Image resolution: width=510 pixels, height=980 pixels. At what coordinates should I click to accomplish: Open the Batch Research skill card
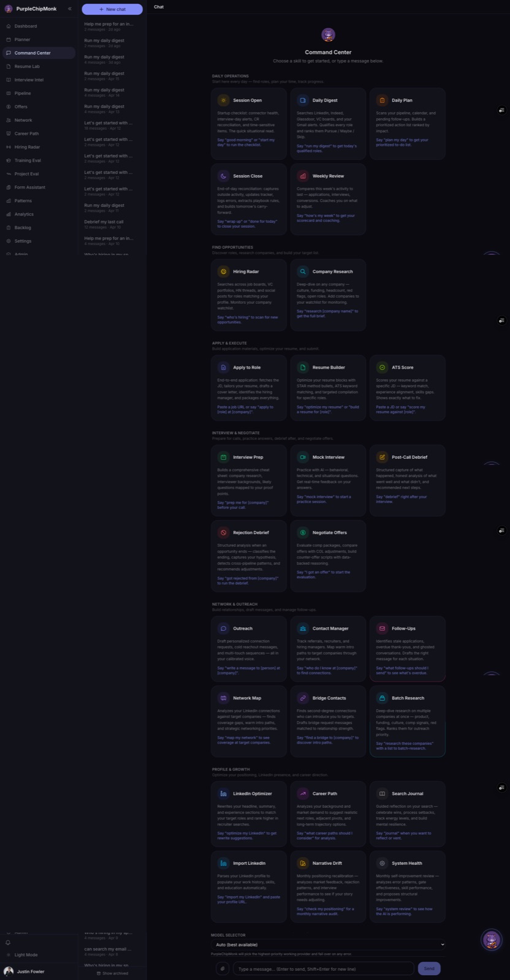coord(407,721)
